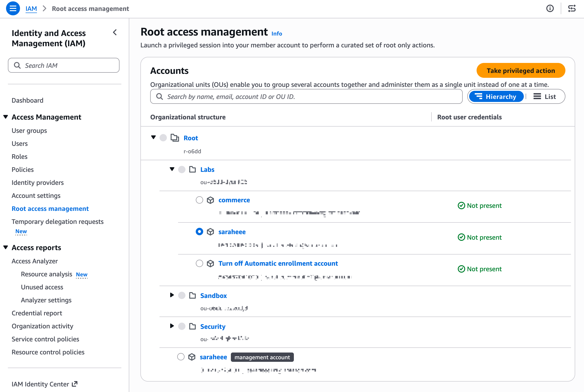Open the hamburger navigation menu icon
This screenshot has height=392, width=584.
pos(13,9)
